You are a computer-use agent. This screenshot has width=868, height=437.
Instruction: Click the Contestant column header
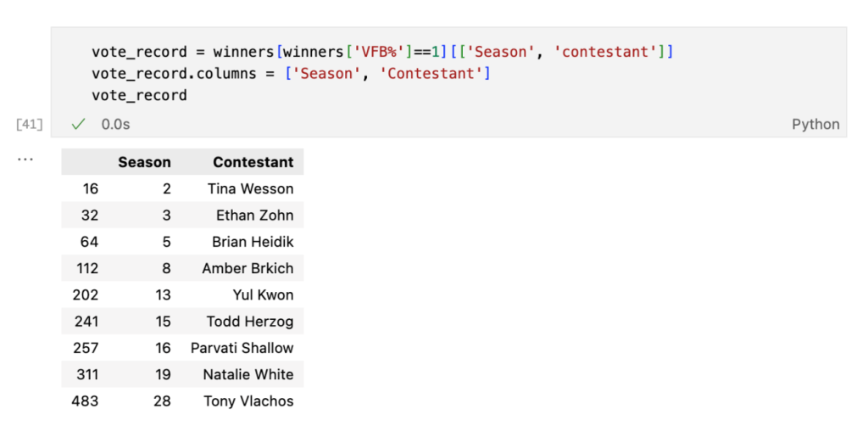coord(253,162)
